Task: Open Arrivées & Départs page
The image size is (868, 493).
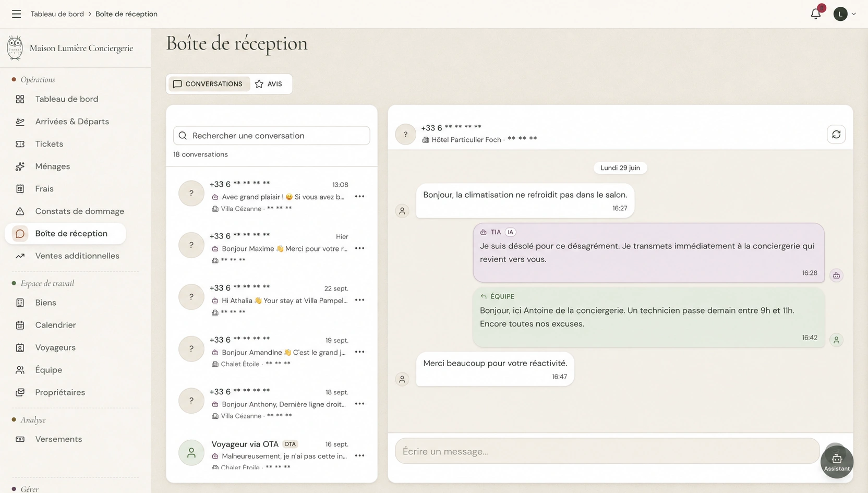Action: 72,122
